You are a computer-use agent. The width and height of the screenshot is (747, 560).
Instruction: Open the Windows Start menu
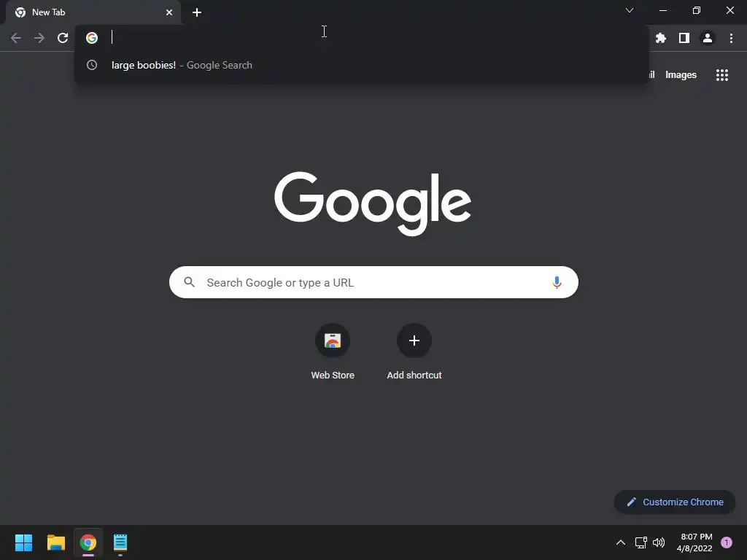pos(23,542)
